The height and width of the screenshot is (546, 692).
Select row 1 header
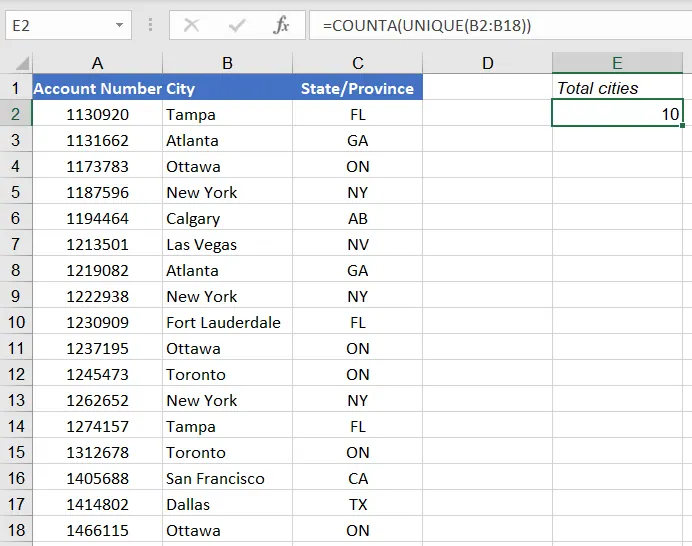(x=16, y=88)
